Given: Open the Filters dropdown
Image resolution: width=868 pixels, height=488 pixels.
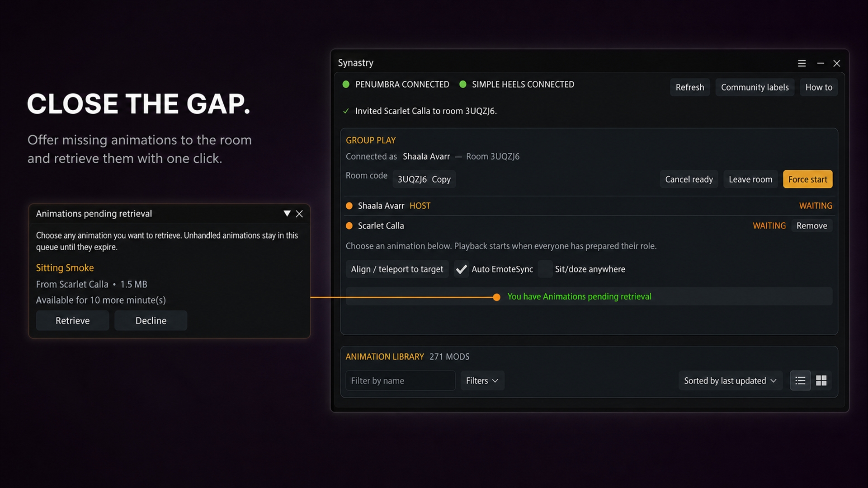Looking at the screenshot, I should tap(482, 380).
